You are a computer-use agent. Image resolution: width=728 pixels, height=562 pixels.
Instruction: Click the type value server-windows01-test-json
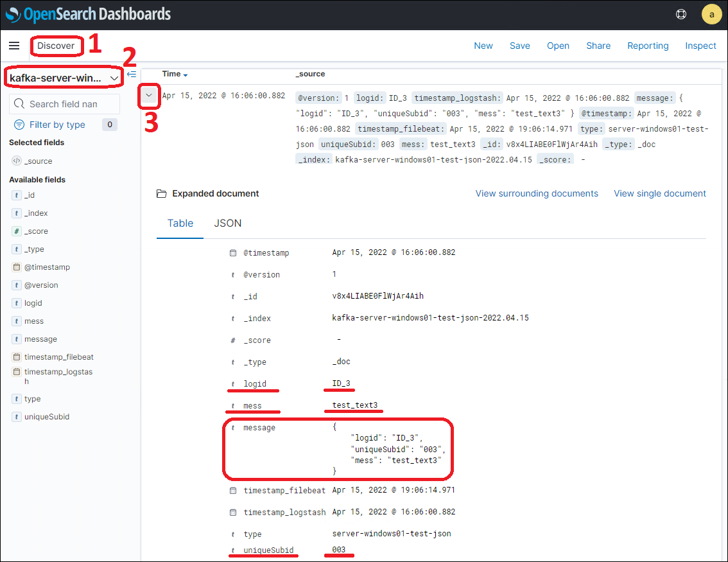pos(392,534)
